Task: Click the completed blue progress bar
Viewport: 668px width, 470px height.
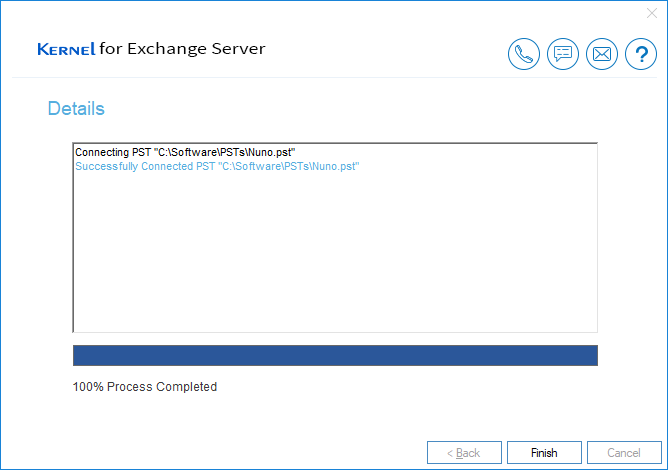Action: [335, 355]
